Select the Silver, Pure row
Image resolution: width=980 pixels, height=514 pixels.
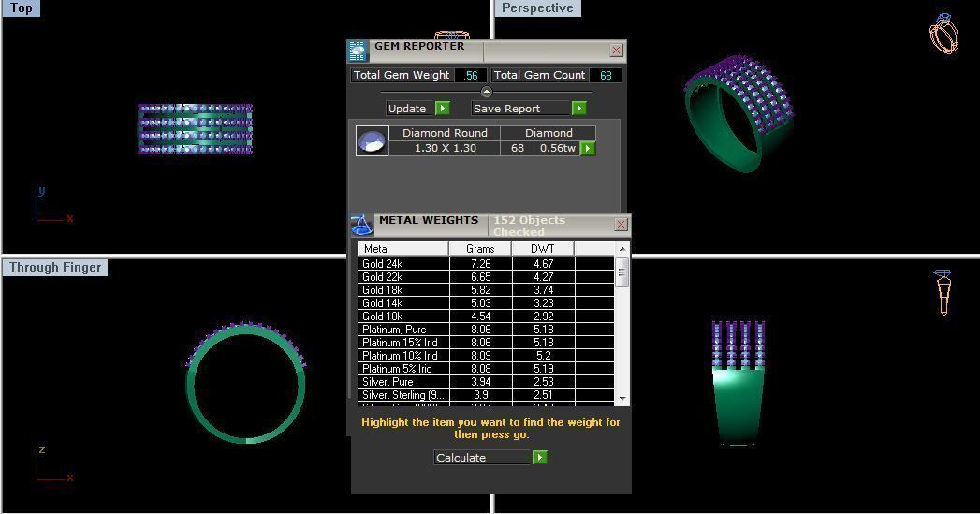(486, 382)
